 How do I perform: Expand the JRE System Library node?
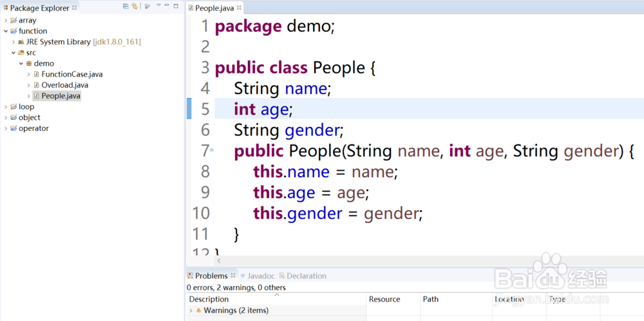tap(13, 42)
